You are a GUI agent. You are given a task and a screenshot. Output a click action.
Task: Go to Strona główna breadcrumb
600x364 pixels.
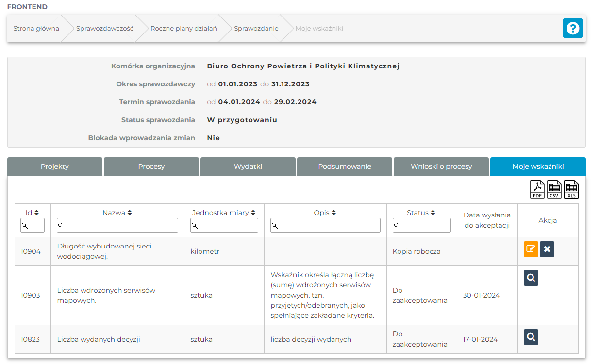tap(36, 29)
